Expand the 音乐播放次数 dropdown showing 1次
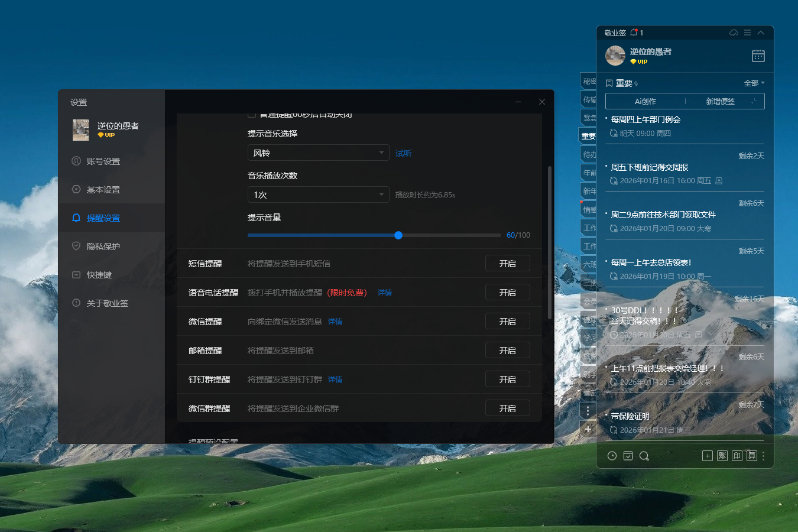 coord(318,195)
